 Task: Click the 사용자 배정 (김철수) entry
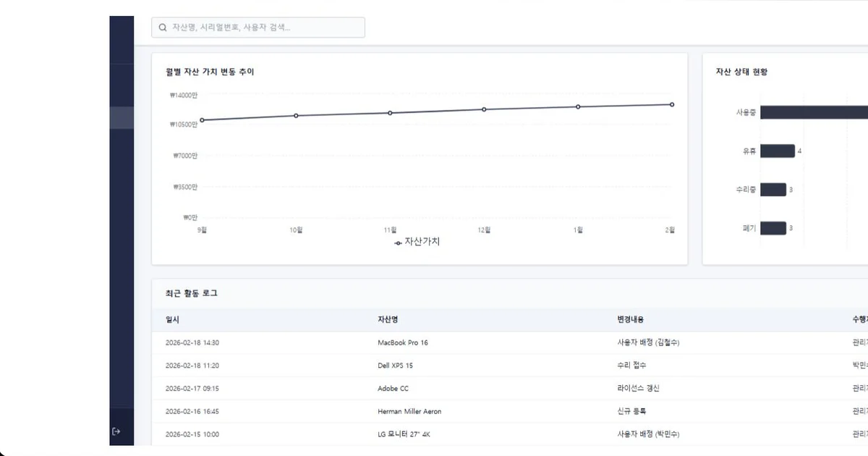pyautogui.click(x=648, y=342)
